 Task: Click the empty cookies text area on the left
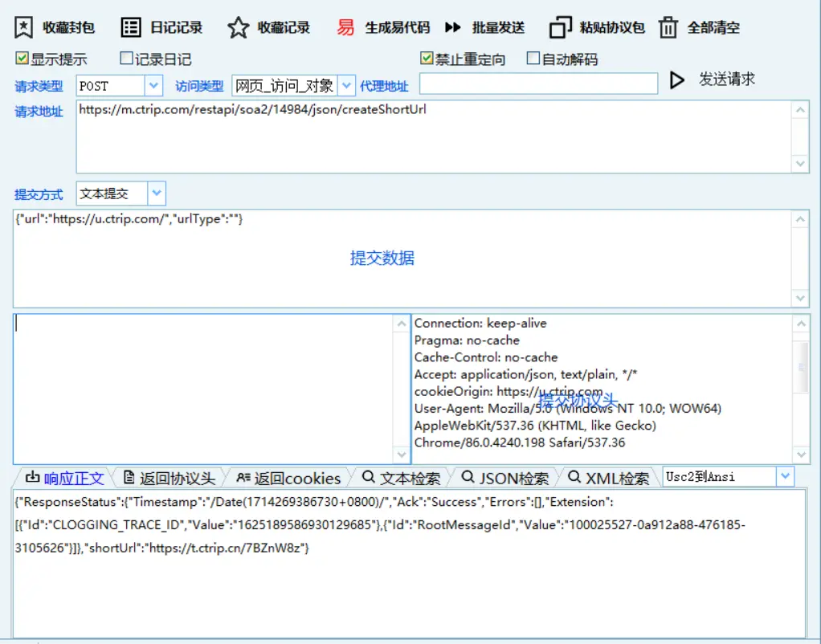(x=203, y=389)
